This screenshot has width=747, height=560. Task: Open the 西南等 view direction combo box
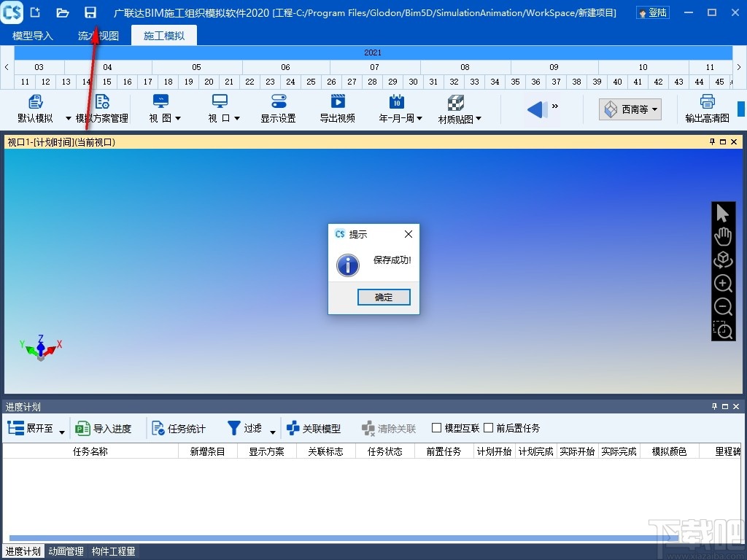[630, 109]
